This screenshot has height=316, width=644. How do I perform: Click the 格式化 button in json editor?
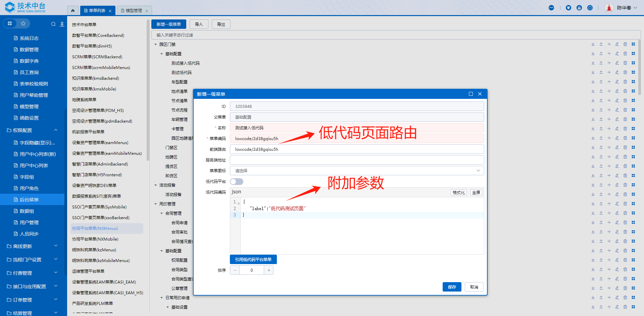click(x=458, y=193)
